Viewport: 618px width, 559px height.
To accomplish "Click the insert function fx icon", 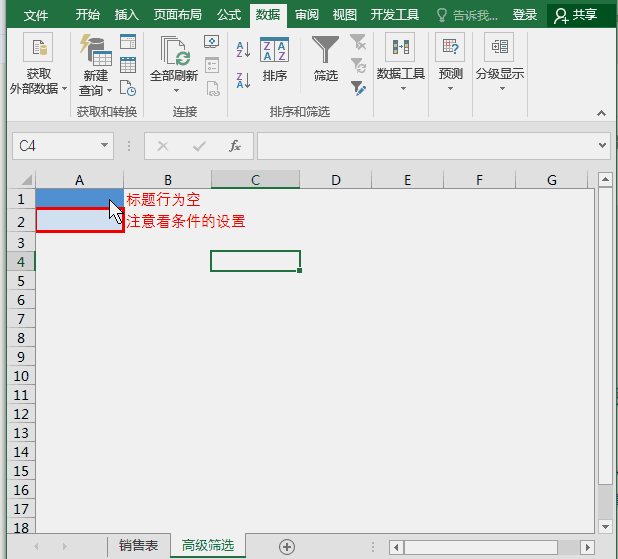I will [235, 146].
